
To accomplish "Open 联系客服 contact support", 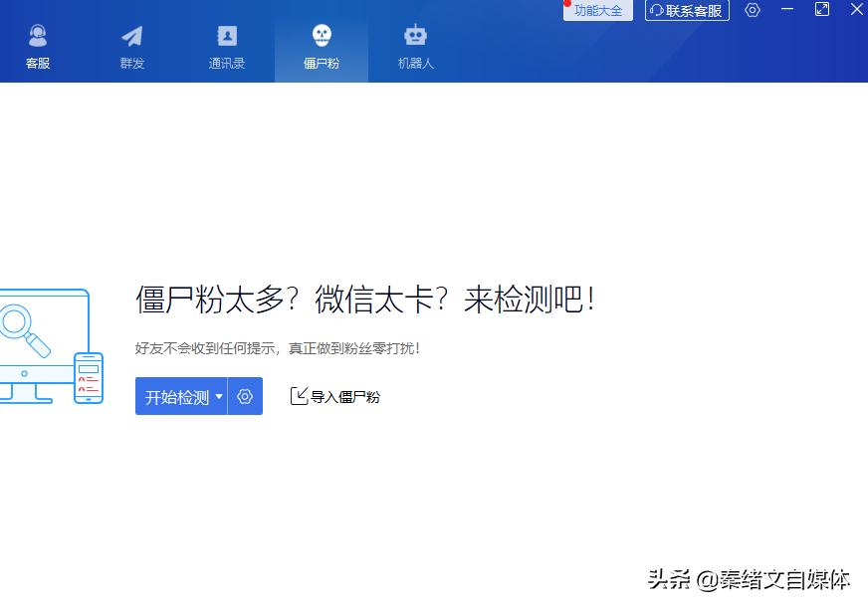I will pyautogui.click(x=687, y=10).
